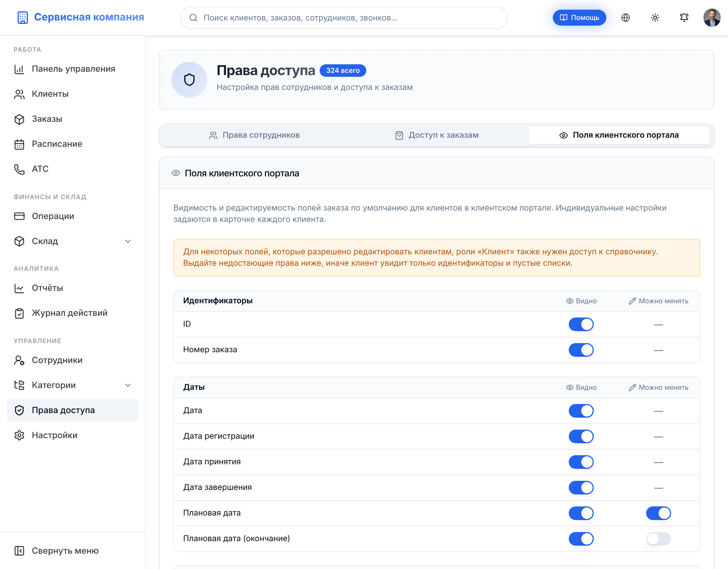Image resolution: width=728 pixels, height=569 pixels.
Task: Disable editing of Плановая дата
Action: click(658, 513)
